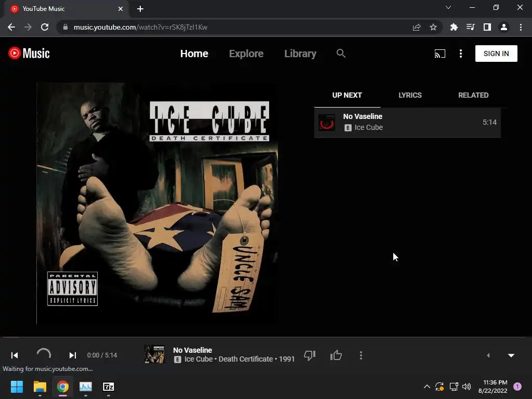Viewport: 532px width, 399px height.
Task: Open the volume speaker tray icon
Action: click(467, 387)
